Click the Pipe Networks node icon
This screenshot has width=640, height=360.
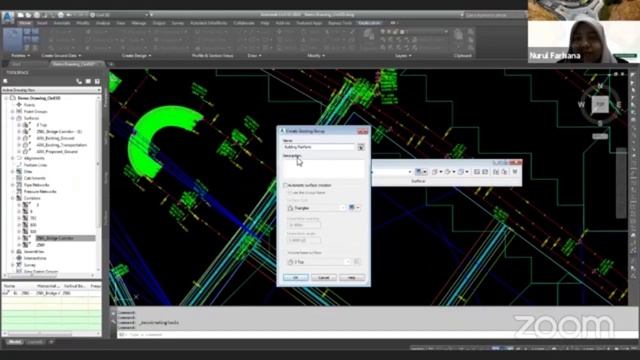coord(19,185)
